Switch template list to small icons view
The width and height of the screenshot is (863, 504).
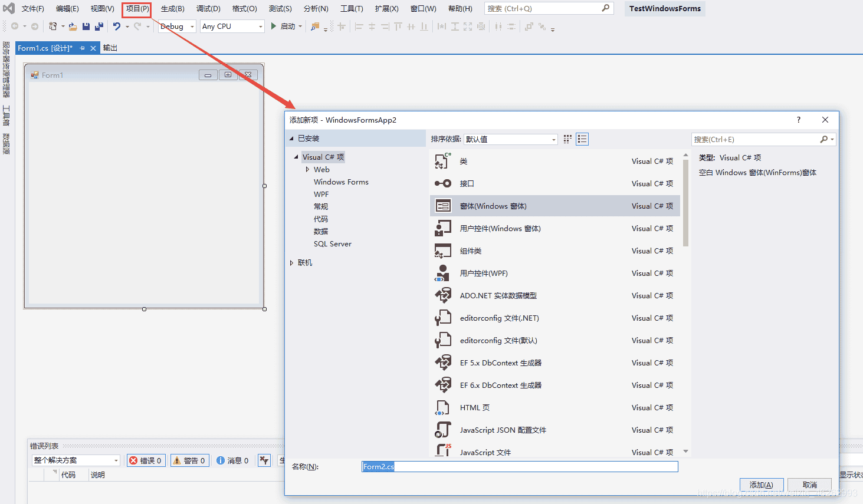coord(567,139)
